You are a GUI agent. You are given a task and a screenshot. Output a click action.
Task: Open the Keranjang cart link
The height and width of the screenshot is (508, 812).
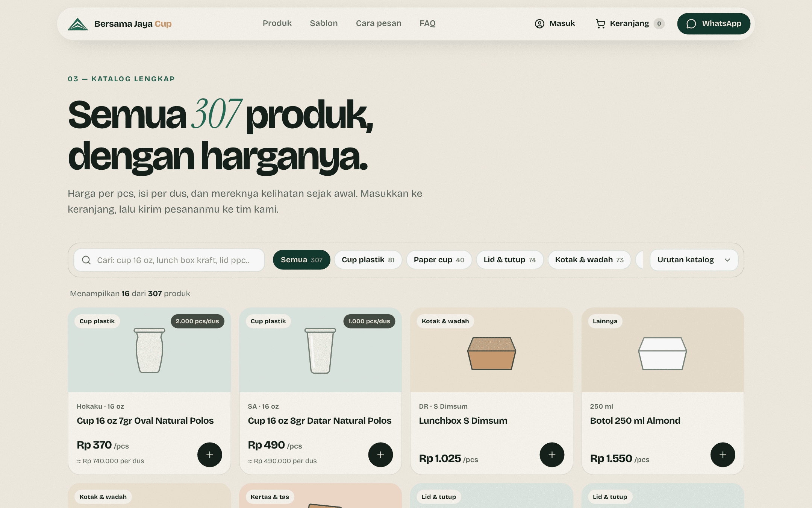tap(630, 24)
